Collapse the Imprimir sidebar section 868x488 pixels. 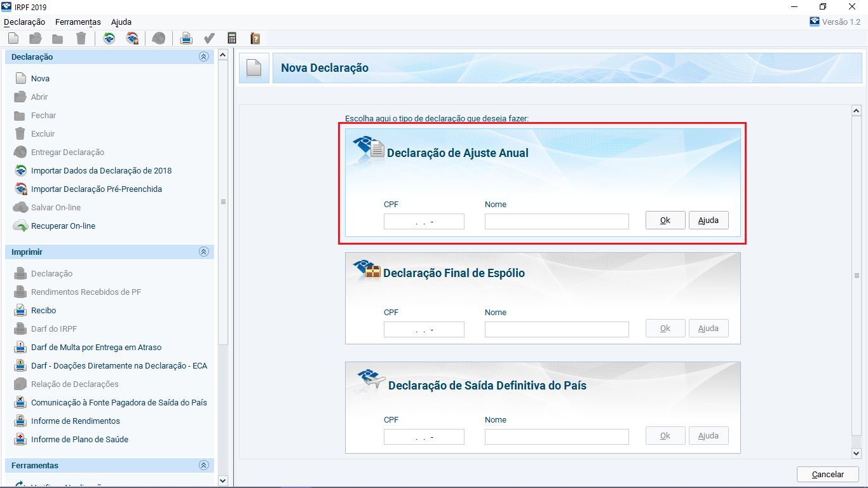click(x=203, y=252)
